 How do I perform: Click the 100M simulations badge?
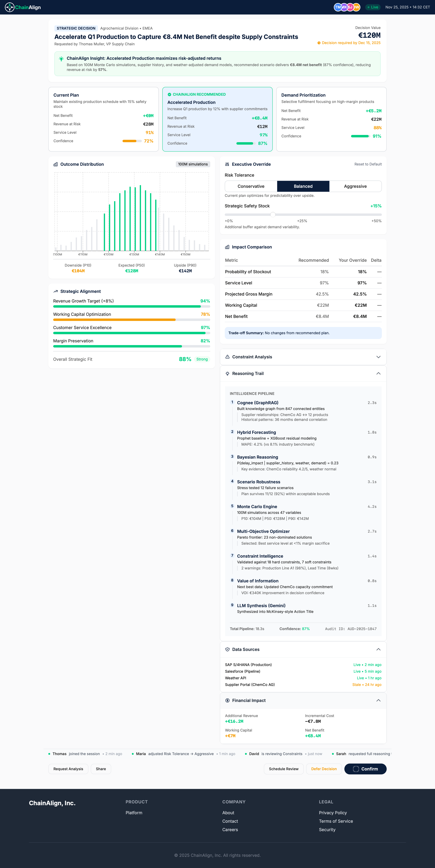(x=193, y=164)
